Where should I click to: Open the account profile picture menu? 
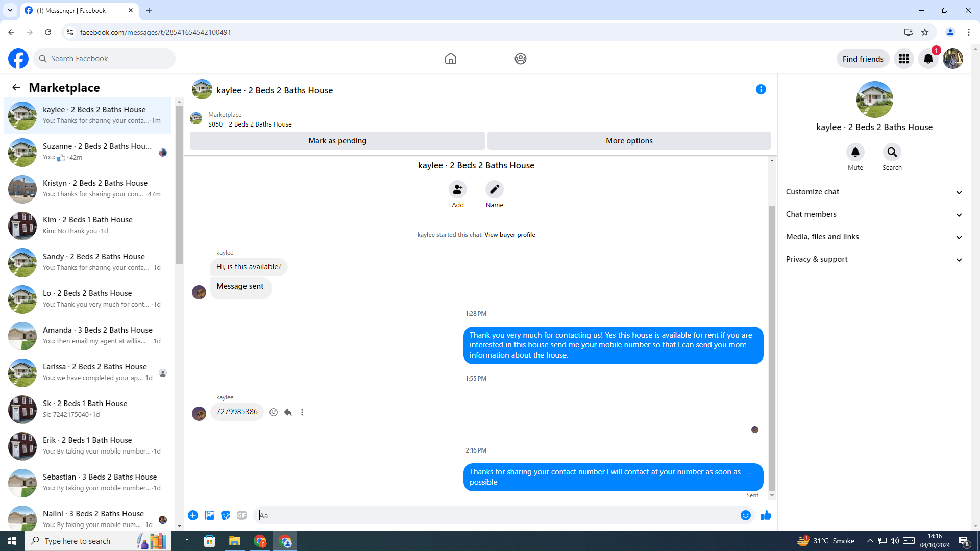click(x=953, y=59)
